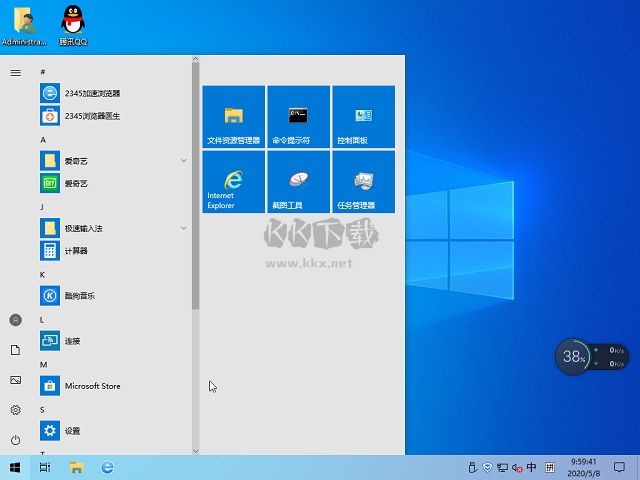Open the Task Manager tile (任务管理器)
640x480 pixels.
(363, 182)
